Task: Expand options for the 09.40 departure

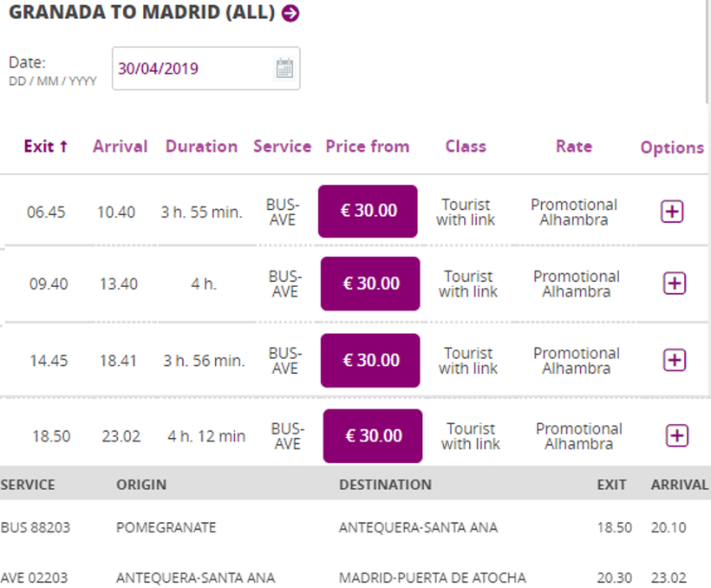Action: click(674, 283)
